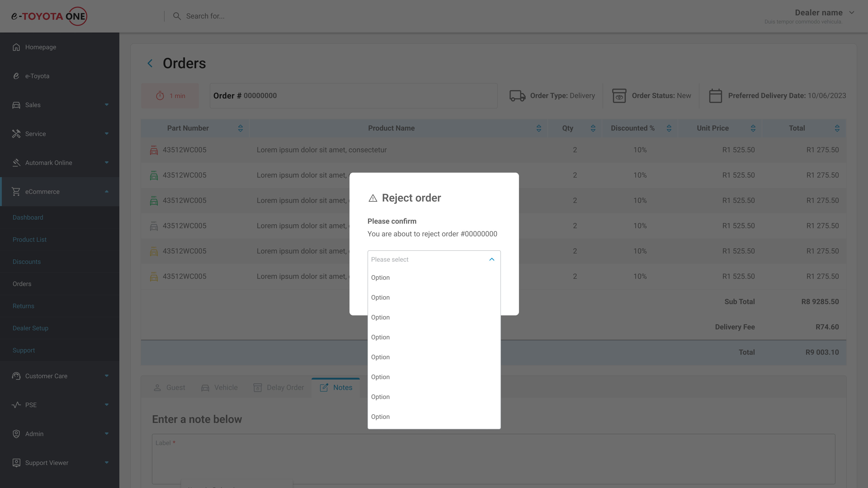Expand the Sales sidebar menu
Viewport: 868px width, 488px height.
click(x=106, y=105)
